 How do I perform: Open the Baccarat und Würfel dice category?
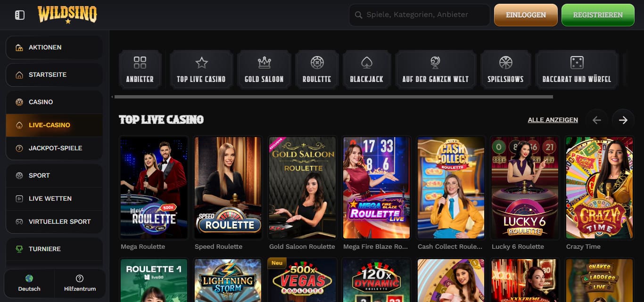[x=577, y=69]
